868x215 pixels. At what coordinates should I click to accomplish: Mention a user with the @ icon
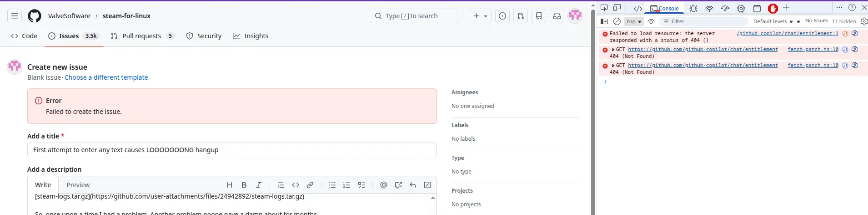(x=384, y=185)
